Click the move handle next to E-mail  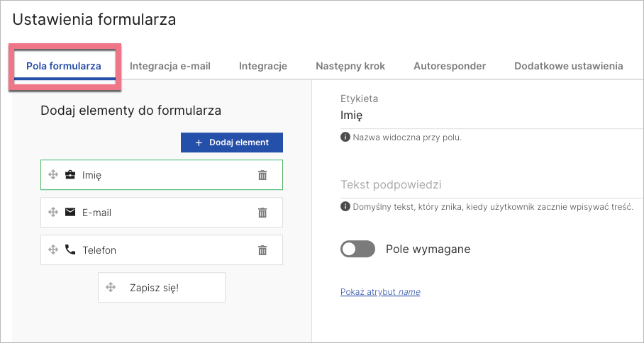coord(52,213)
